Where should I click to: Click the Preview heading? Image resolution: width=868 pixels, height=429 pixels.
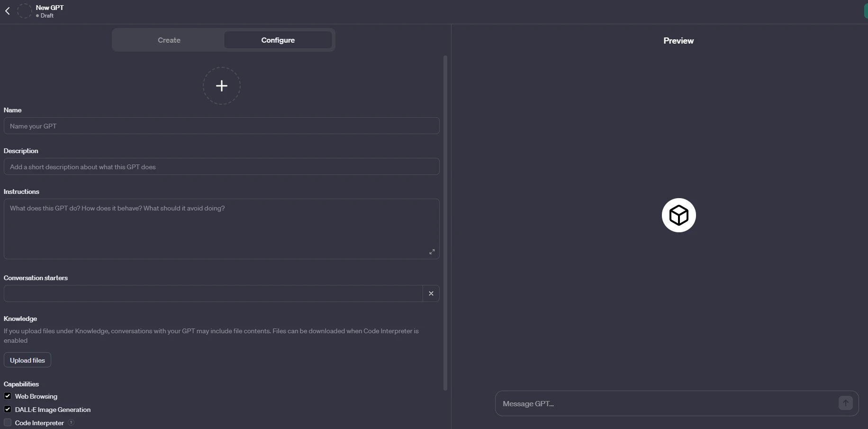[x=678, y=41]
